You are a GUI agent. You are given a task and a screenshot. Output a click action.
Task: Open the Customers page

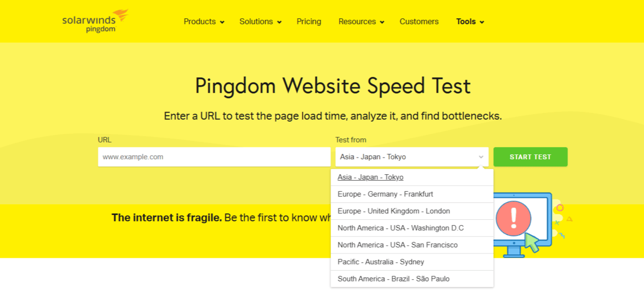419,21
